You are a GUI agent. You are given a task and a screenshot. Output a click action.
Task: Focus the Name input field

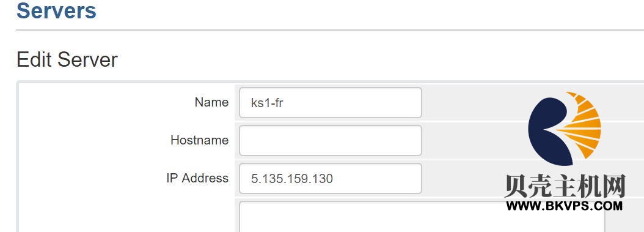pos(330,102)
